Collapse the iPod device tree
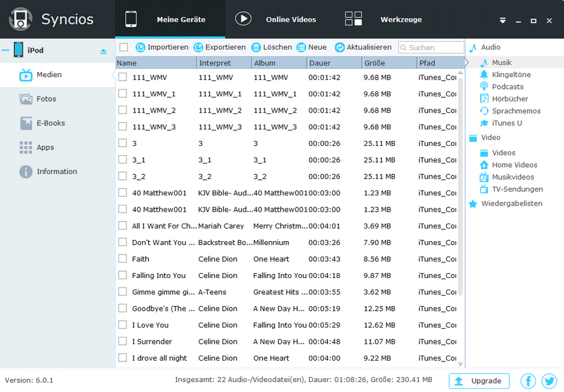This screenshot has width=564, height=392. pyautogui.click(x=6, y=50)
